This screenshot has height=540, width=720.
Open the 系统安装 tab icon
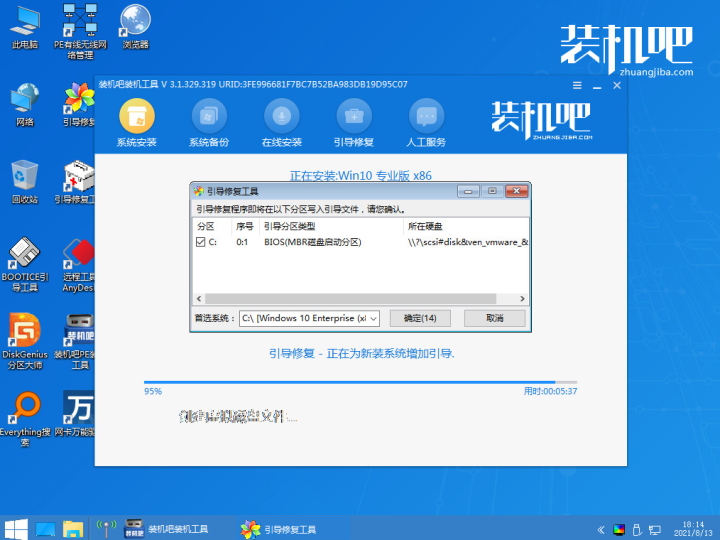(137, 116)
